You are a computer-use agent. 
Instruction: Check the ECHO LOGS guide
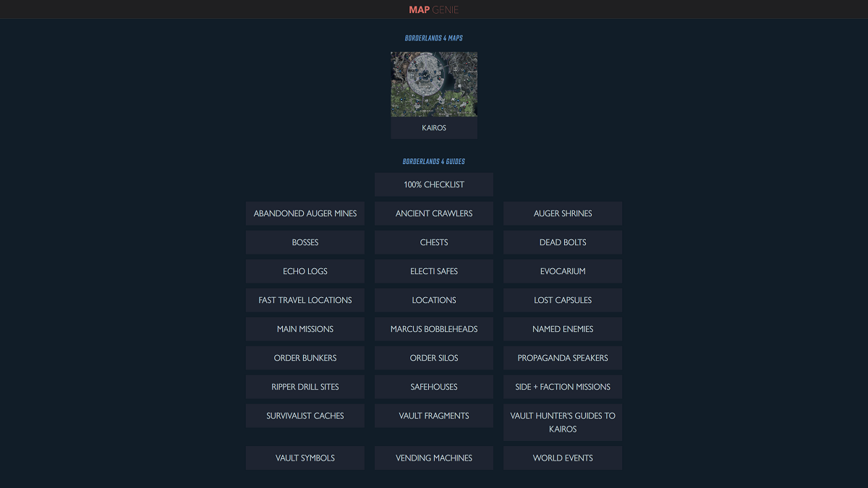pyautogui.click(x=305, y=271)
